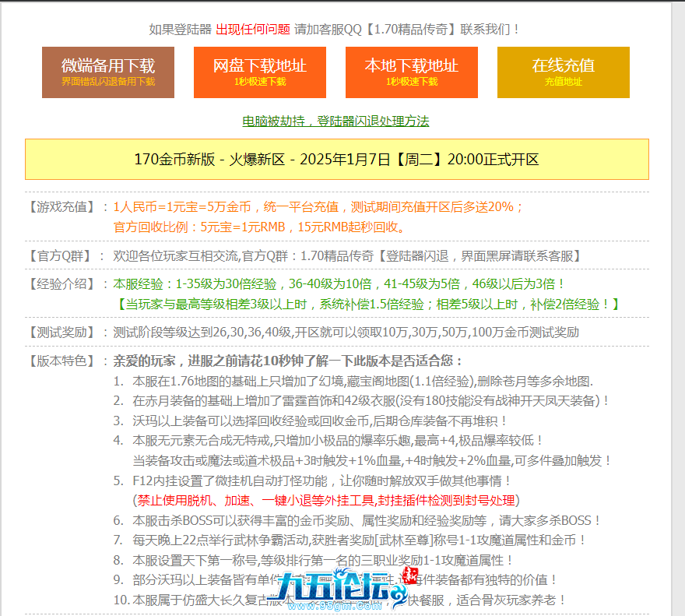This screenshot has width=685, height=616.
Task: Click the 【官方Q群】 label
Action: click(60, 255)
